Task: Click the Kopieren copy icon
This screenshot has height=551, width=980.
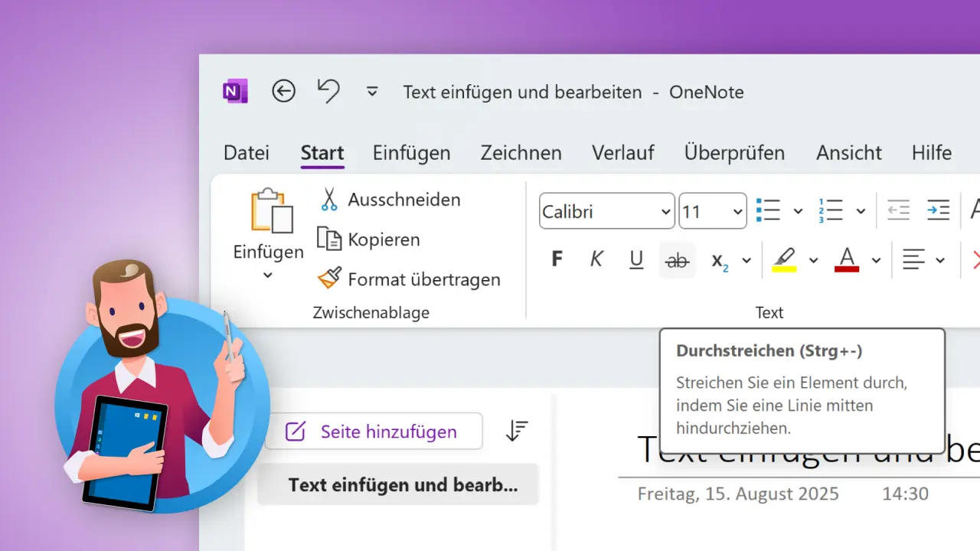Action: point(330,239)
